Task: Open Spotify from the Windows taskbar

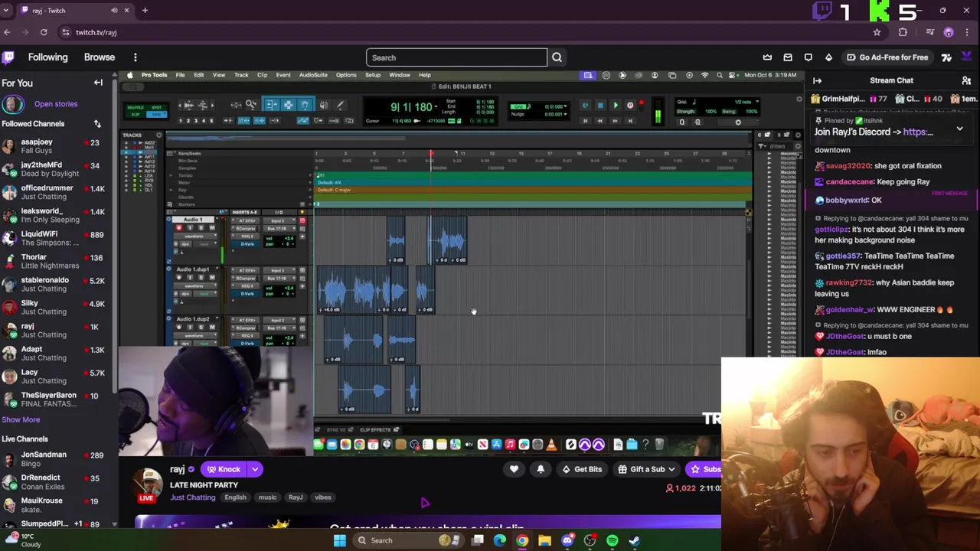Action: coord(612,540)
